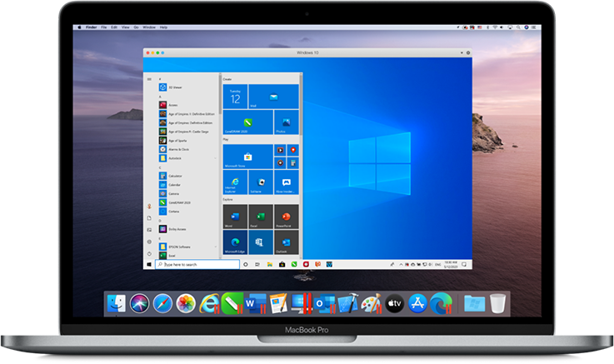The image size is (614, 364).
Task: Show hidden system tray icons
Action: pyautogui.click(x=401, y=265)
